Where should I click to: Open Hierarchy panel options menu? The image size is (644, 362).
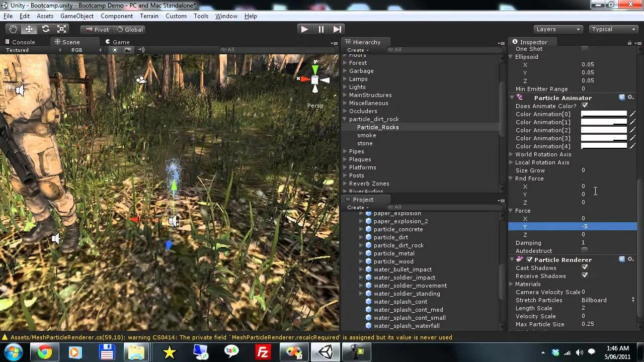501,43
